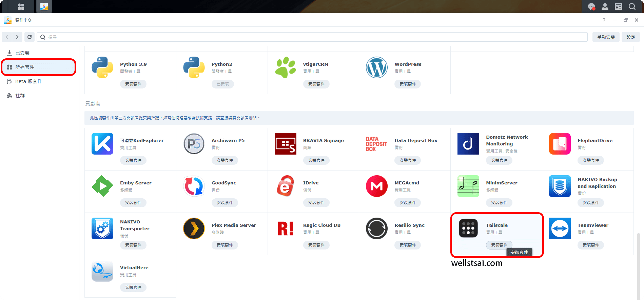Screen dimensions: 644x300
Task: Select the IDrive red e icon
Action: point(286,186)
